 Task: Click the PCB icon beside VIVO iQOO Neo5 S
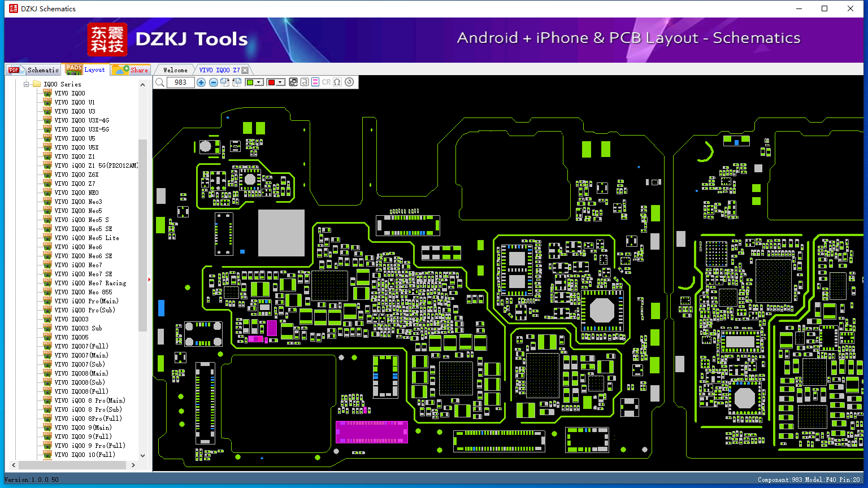click(x=47, y=220)
